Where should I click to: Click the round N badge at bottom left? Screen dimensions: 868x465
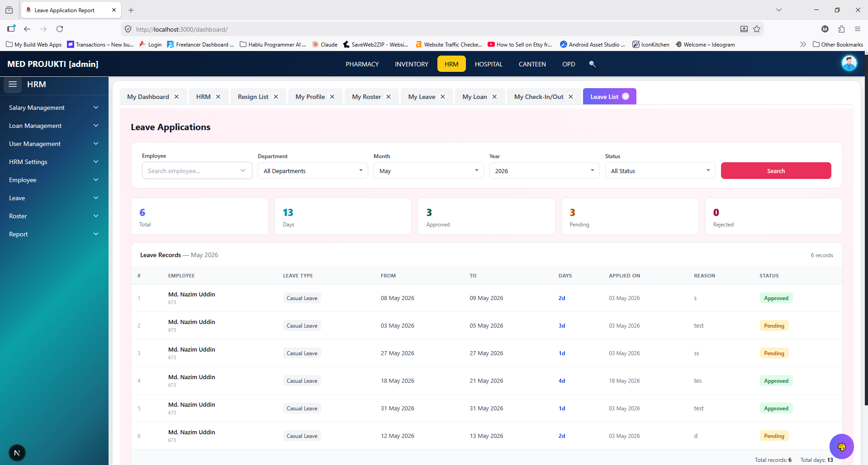17,453
